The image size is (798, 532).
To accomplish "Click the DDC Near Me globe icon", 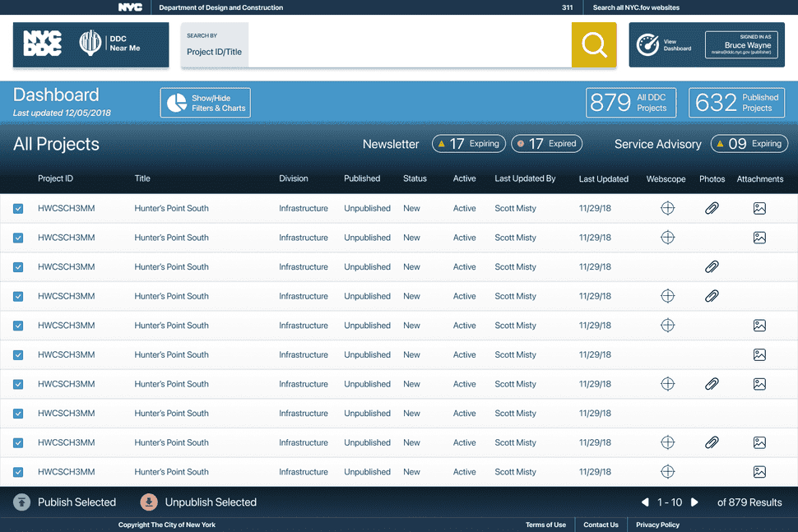I will pos(90,44).
